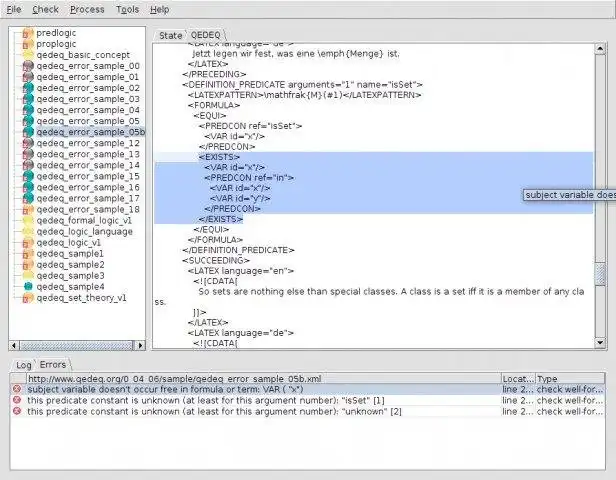
Task: Click the qedeq_logic_language module icon
Action: coord(28,231)
